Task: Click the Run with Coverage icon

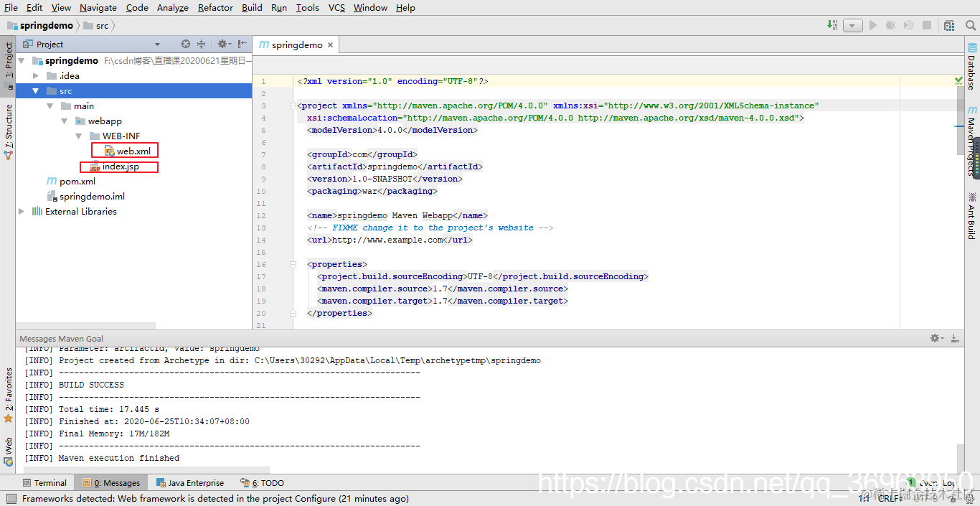Action: tap(909, 25)
